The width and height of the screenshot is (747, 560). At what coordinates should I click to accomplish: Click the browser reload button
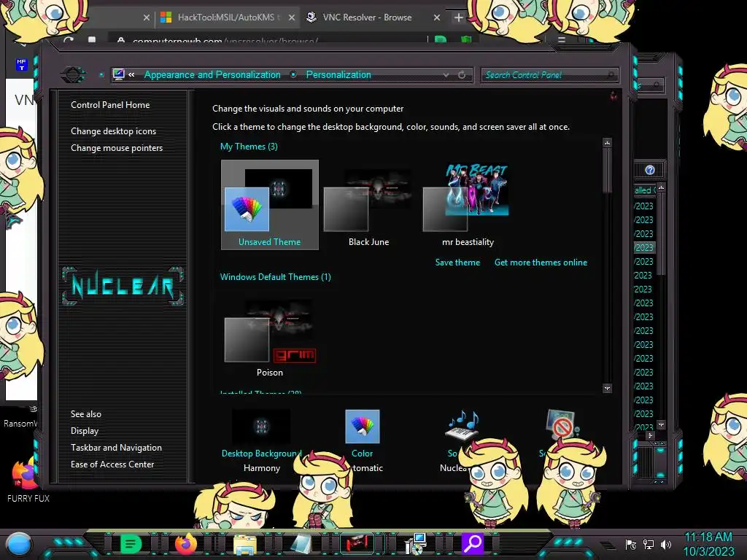click(x=68, y=40)
